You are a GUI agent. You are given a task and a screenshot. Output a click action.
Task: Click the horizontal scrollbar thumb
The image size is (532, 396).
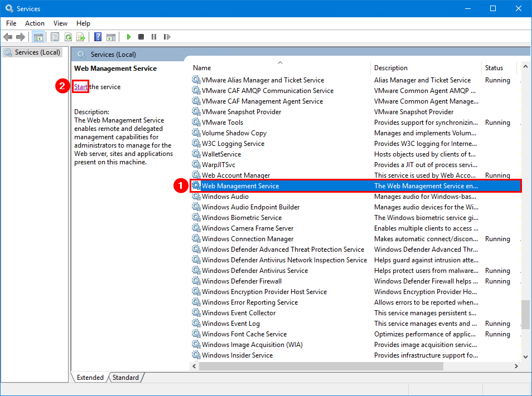(x=321, y=366)
